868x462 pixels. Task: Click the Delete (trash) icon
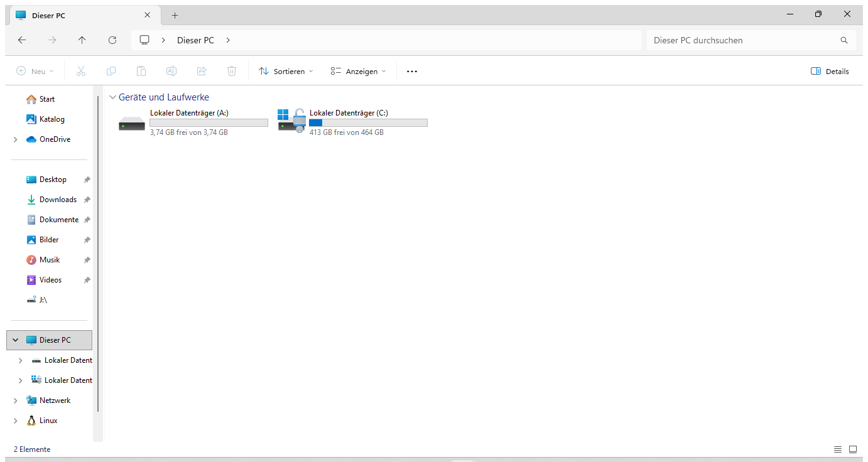231,71
